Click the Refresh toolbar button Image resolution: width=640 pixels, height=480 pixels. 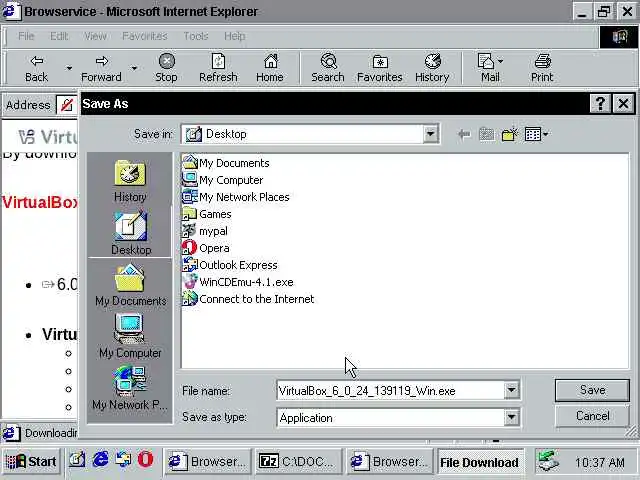coord(218,68)
